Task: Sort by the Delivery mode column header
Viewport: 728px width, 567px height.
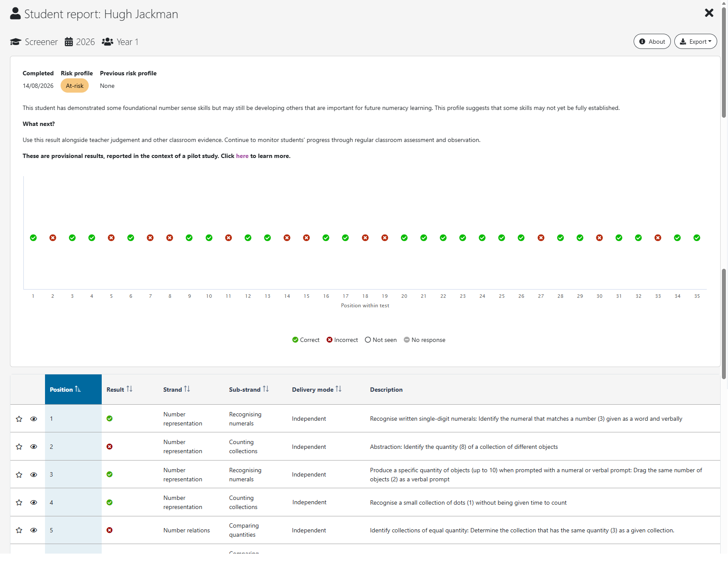Action: click(x=317, y=390)
